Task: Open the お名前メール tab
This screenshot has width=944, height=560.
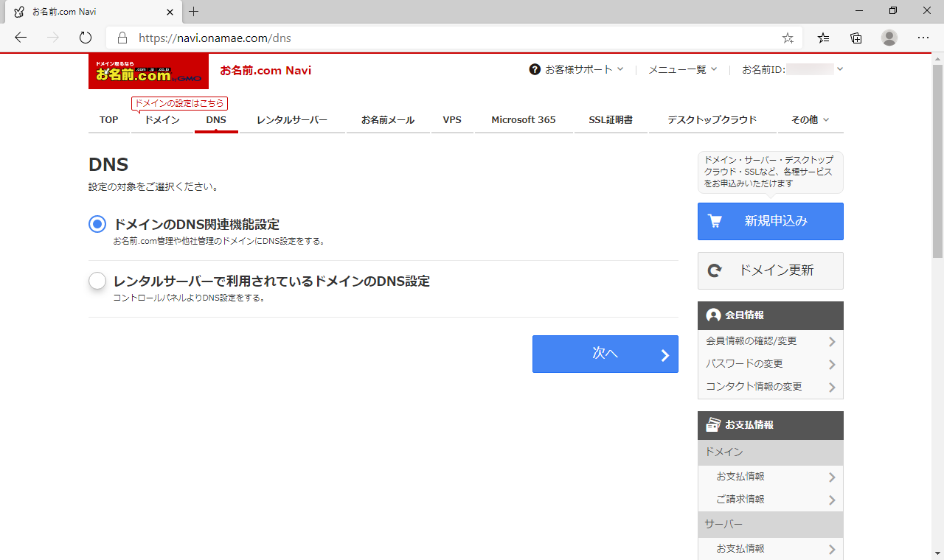Action: tap(388, 119)
